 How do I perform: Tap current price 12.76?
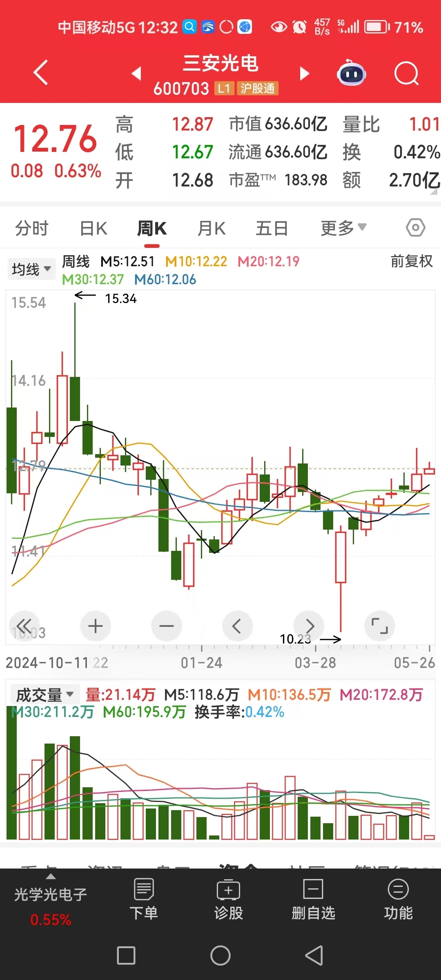point(55,139)
